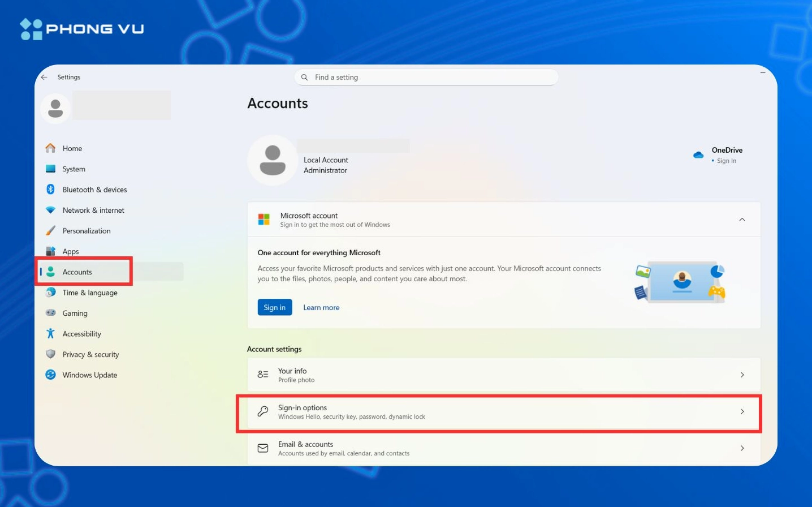Open the Learn more link

point(321,307)
